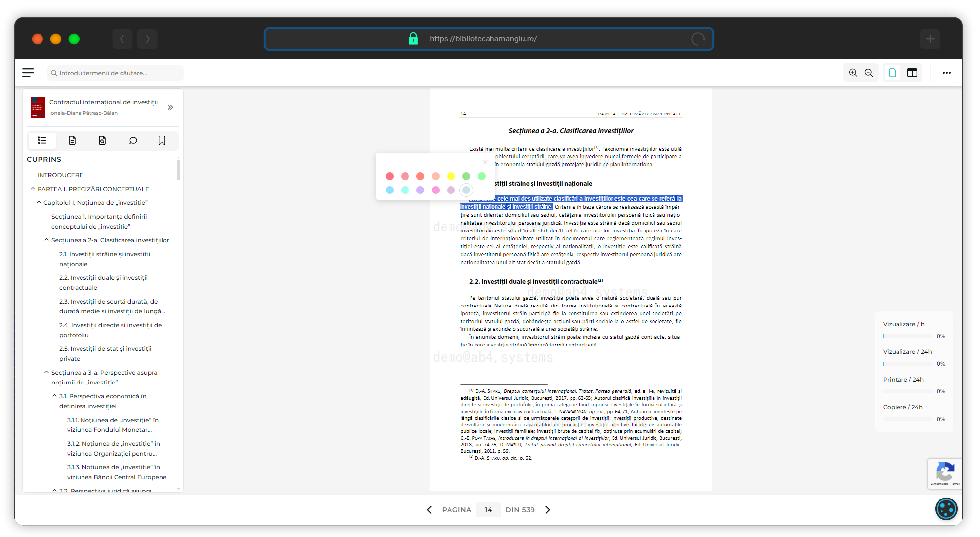Go to the next page arrow
Viewport: 980px width, 537px height.
pyautogui.click(x=547, y=510)
